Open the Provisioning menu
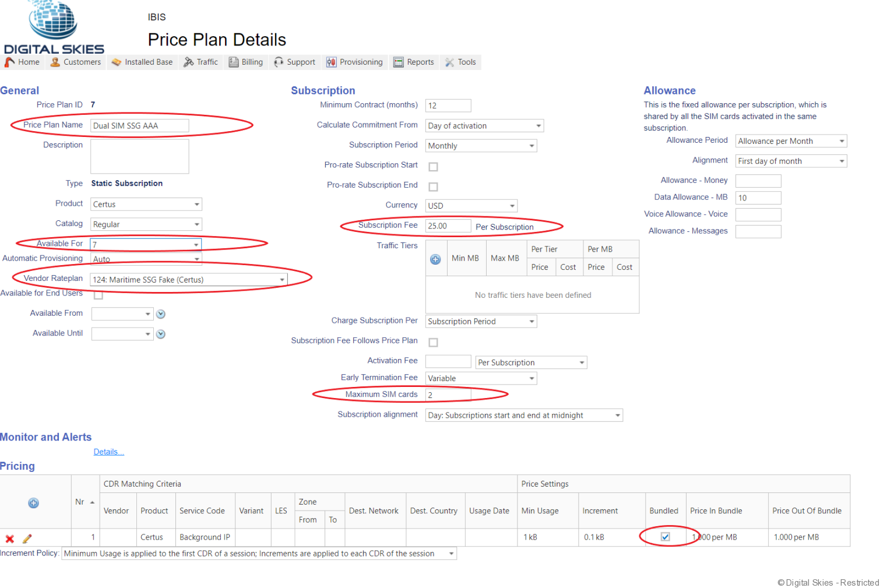Image resolution: width=880 pixels, height=588 pixels. (354, 62)
